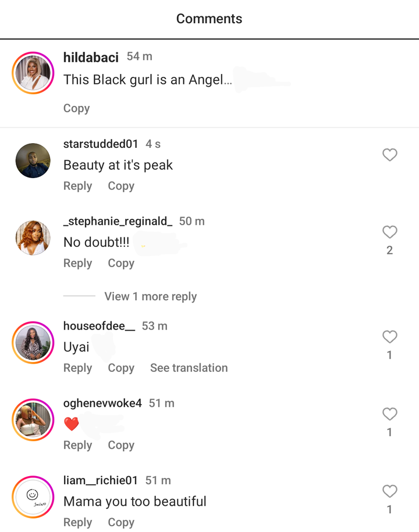Like starstudded01's comment with the heart
419x532 pixels.
[x=389, y=155]
